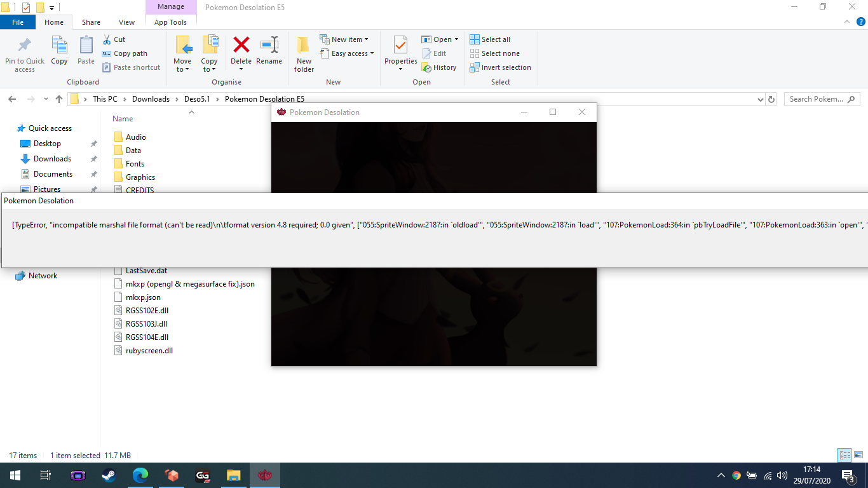The height and width of the screenshot is (488, 868).
Task: Select the mkxp.json file
Action: [143, 297]
